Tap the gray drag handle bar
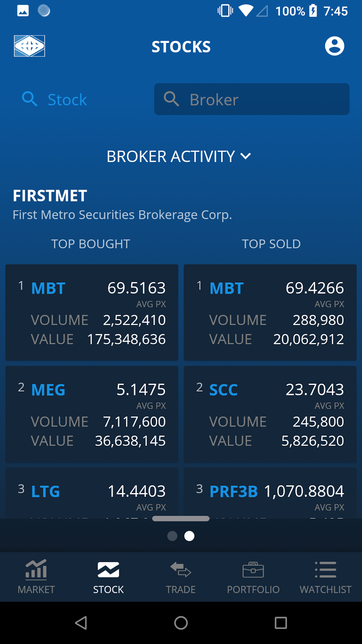362x644 pixels. [181, 519]
